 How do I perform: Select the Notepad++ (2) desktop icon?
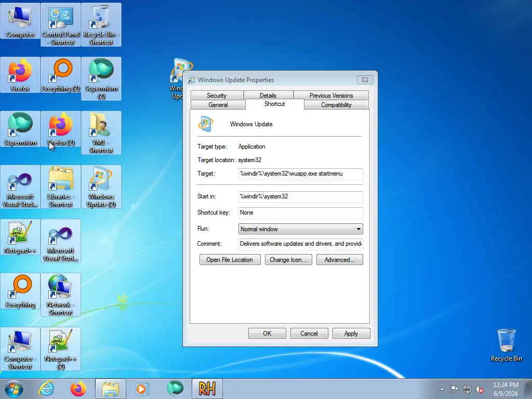[x=61, y=349]
